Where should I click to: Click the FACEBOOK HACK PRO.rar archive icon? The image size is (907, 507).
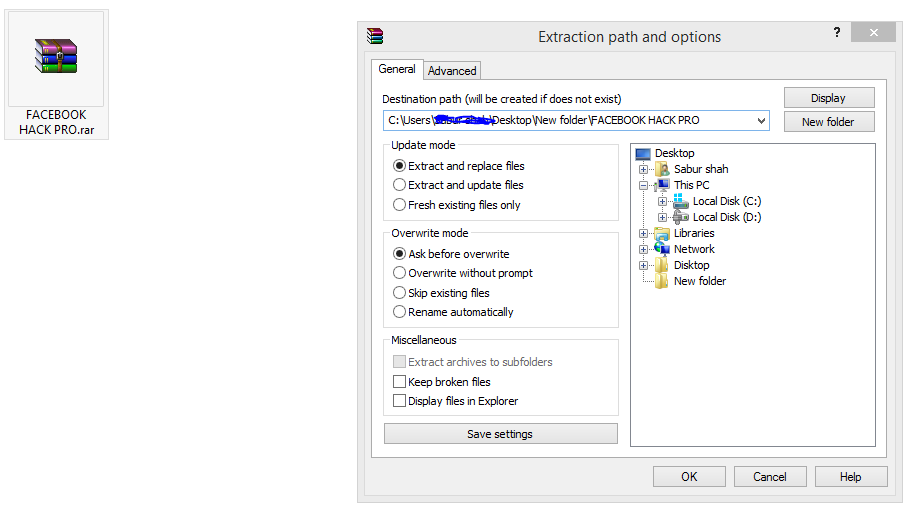56,56
